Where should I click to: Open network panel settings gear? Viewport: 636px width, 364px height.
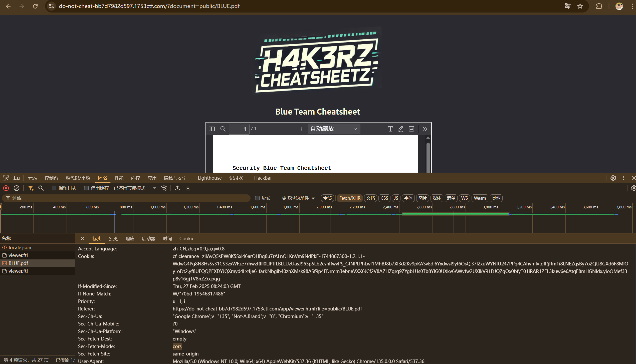coord(633,188)
